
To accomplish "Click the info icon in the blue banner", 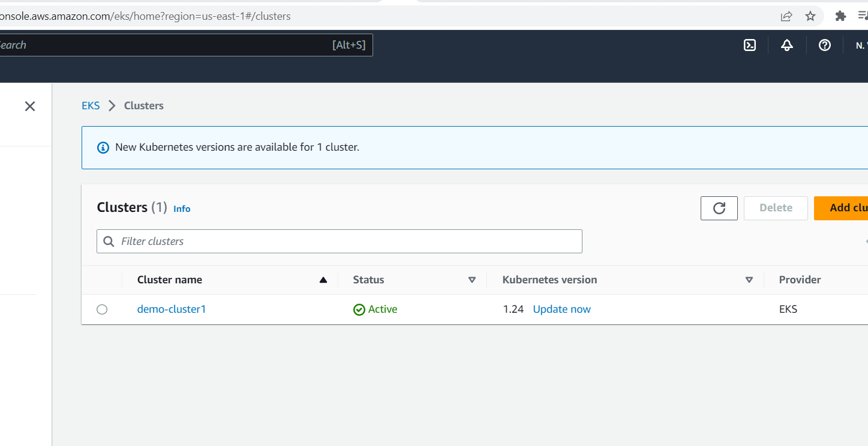I will pos(104,147).
